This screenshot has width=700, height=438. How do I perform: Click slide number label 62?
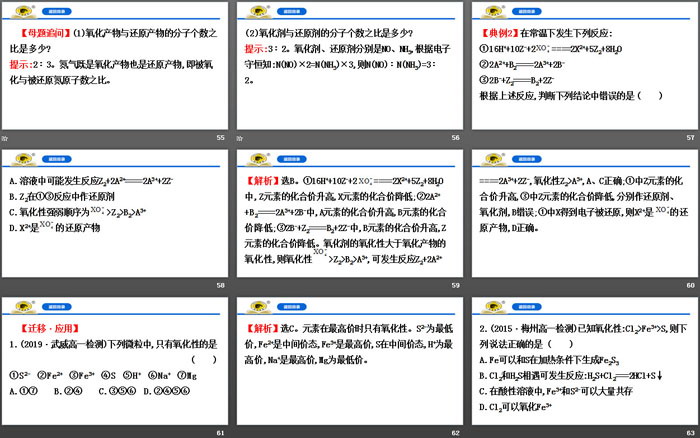point(455,433)
